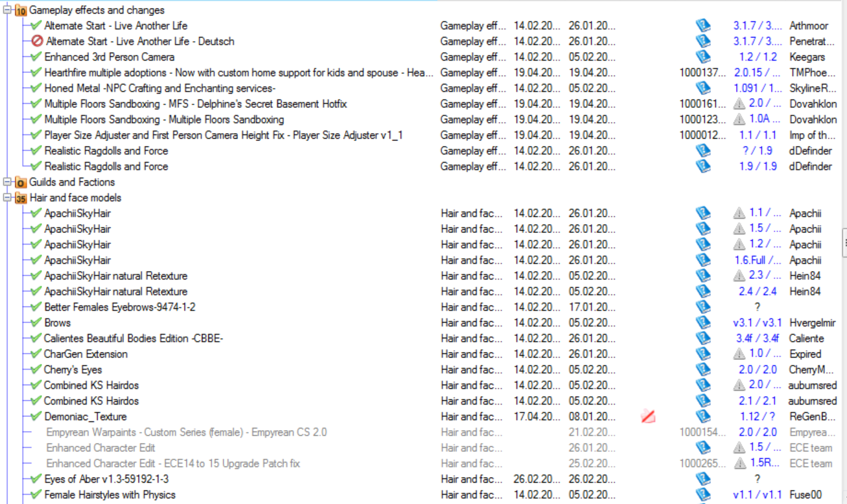Click the red flag icon in the Demoniac_Texture row

[x=648, y=417]
